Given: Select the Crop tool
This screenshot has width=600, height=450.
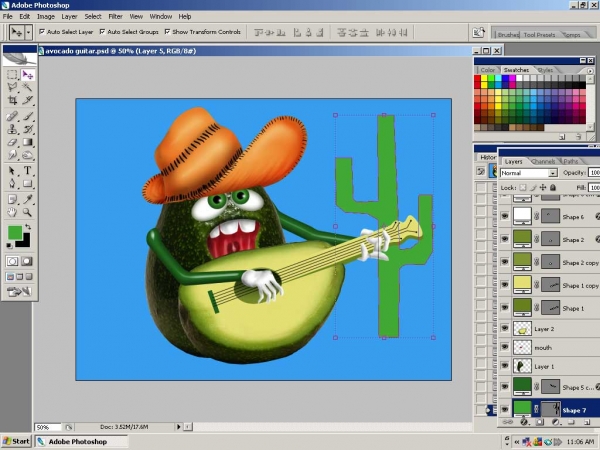Looking at the screenshot, I should click(x=12, y=100).
